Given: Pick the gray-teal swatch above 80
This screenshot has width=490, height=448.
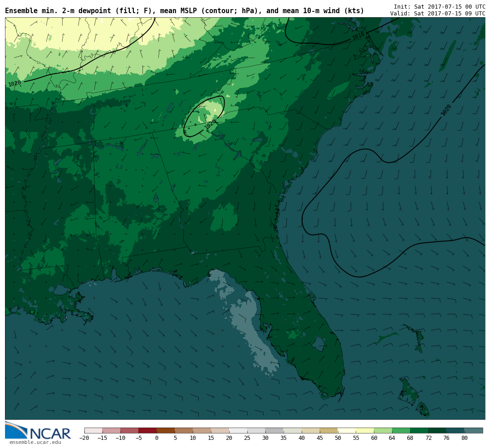Looking at the screenshot, I should coord(474,430).
